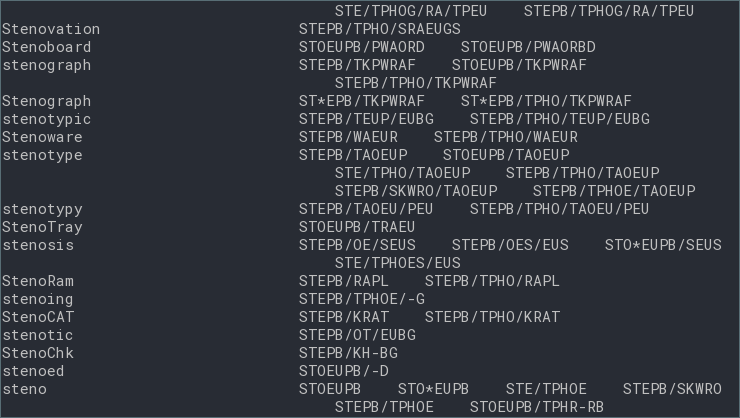Select the StenoChk entry
This screenshot has height=418, width=740.
[x=38, y=353]
